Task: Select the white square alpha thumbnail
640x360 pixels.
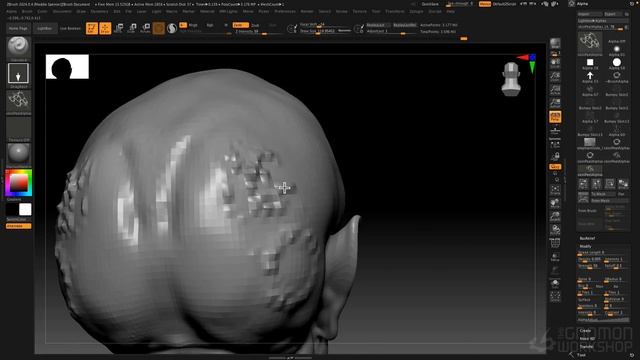Action: [590, 62]
